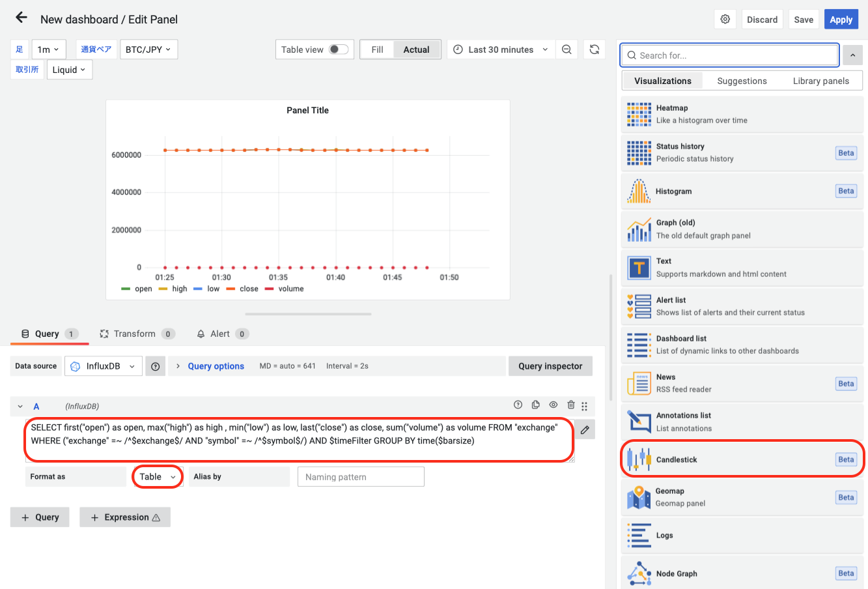Image resolution: width=868 pixels, height=589 pixels.
Task: Open the 1m bar size dropdown
Action: click(x=49, y=50)
